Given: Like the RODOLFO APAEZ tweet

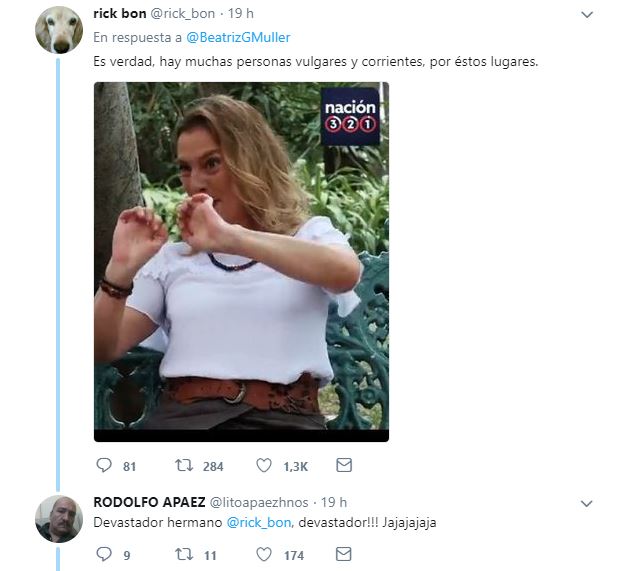Looking at the screenshot, I should (264, 553).
